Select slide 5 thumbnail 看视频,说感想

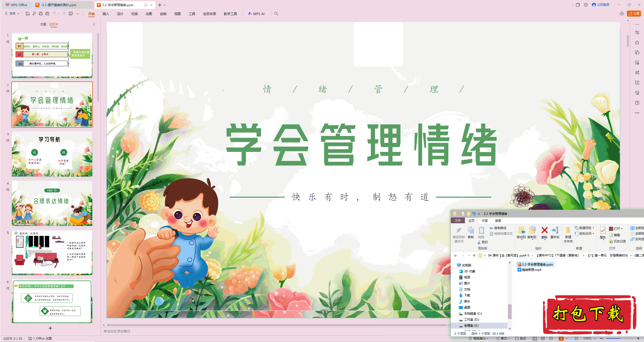coord(52,252)
